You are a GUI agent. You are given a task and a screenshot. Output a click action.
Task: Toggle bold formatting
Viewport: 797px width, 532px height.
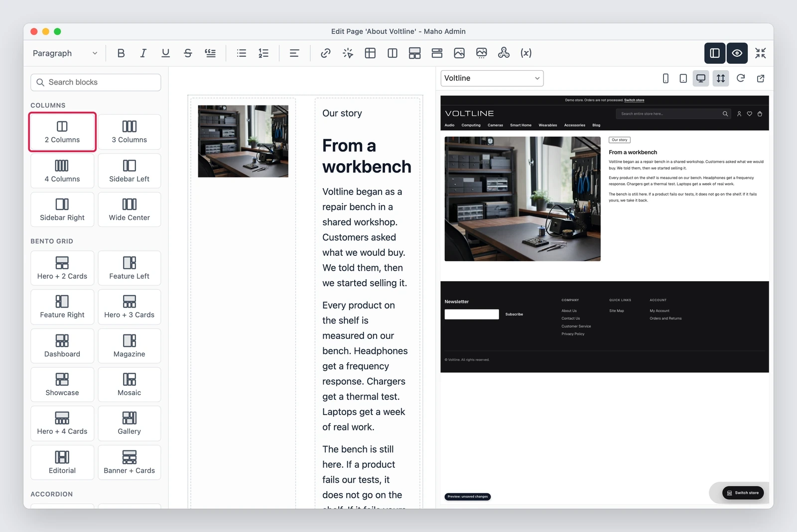click(x=121, y=53)
